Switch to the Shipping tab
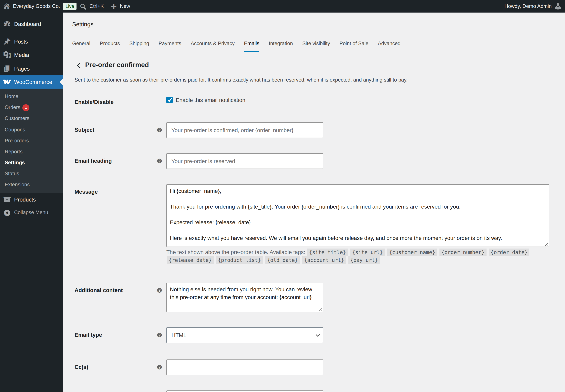Screen dimensions: 565x392 (139, 44)
